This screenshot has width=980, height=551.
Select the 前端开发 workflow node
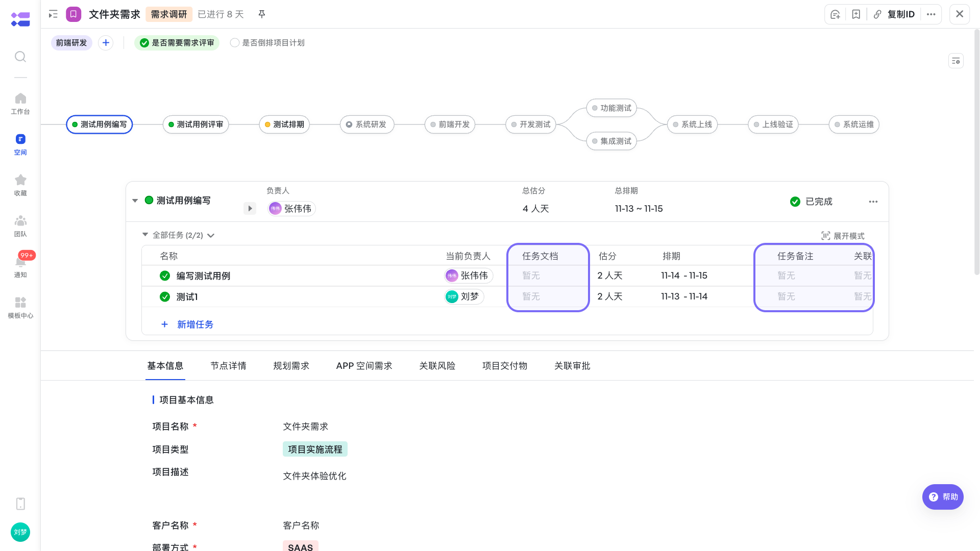pos(450,124)
